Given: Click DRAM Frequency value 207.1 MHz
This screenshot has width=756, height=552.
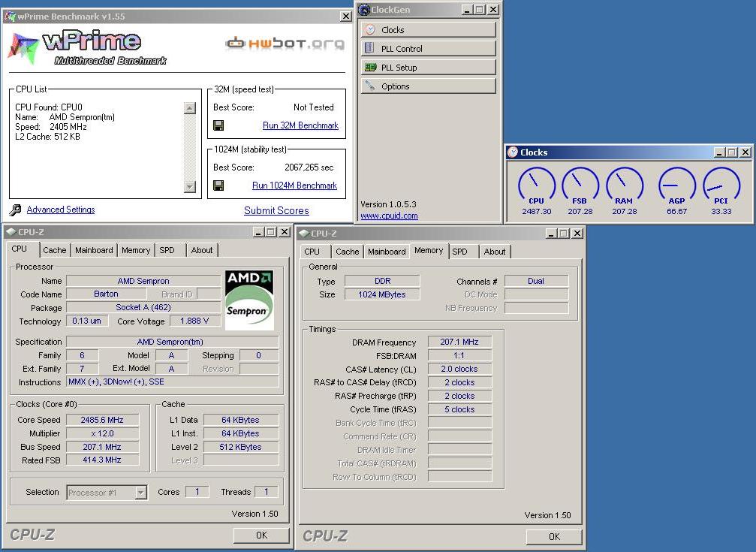Looking at the screenshot, I should pos(459,342).
